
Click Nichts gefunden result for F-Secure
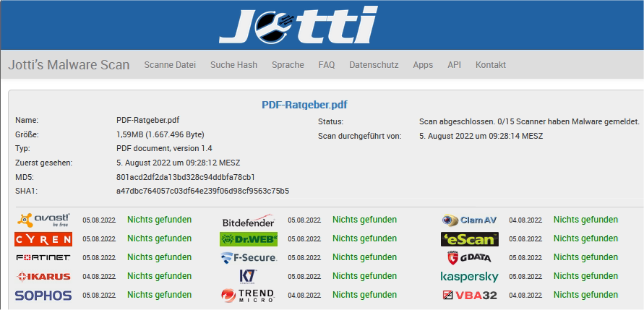pyautogui.click(x=365, y=257)
